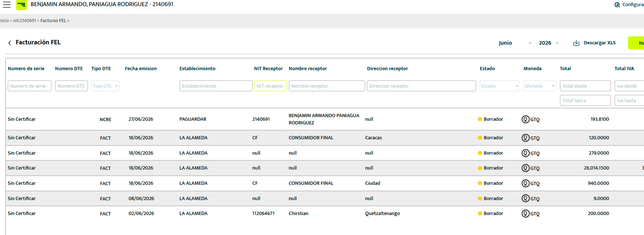Click the Quetzaltenango address cell
Image resolution: width=644 pixels, height=235 pixels.
click(382, 213)
